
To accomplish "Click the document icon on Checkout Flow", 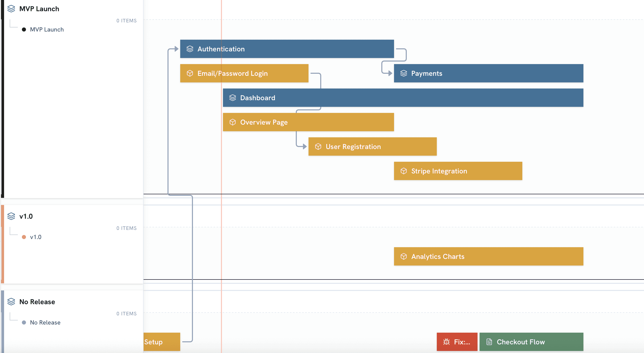I will click(x=489, y=342).
